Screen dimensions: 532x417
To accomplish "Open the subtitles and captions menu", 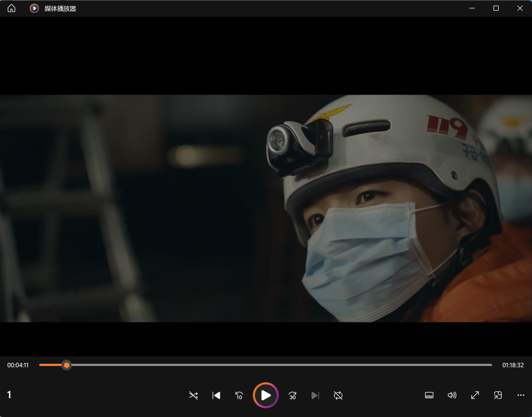I will coord(429,395).
